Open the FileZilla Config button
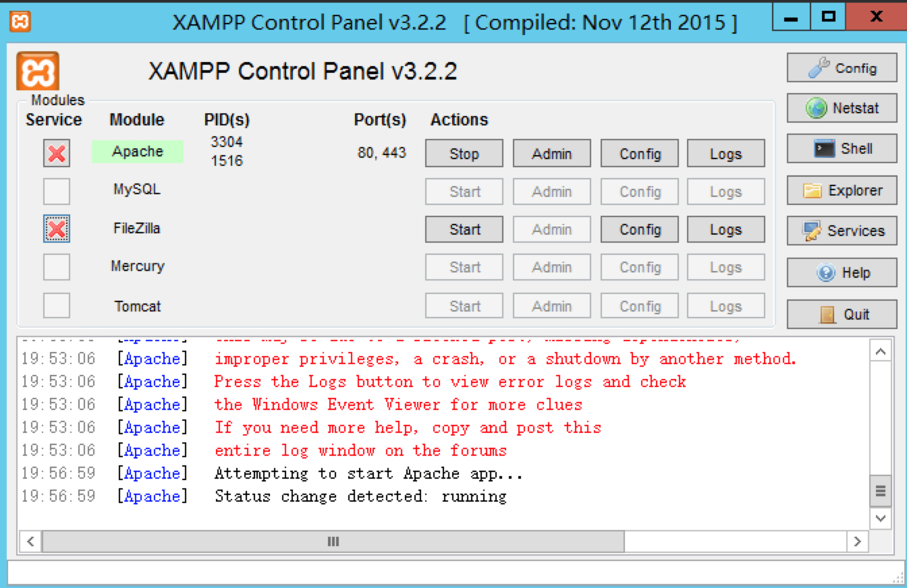The height and width of the screenshot is (588, 907). (640, 229)
